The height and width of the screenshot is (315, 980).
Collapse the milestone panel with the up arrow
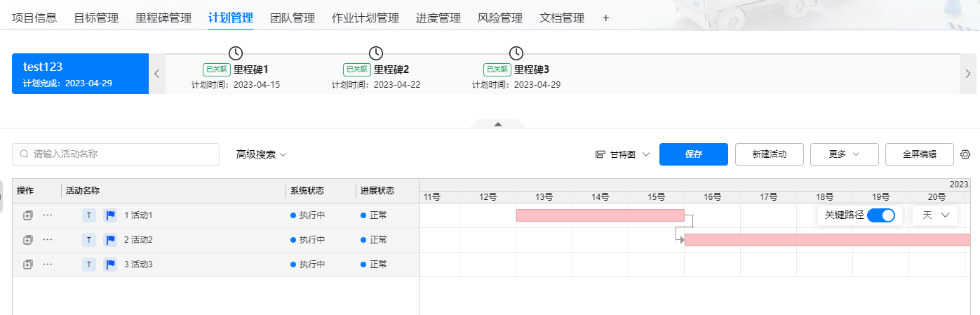pyautogui.click(x=498, y=124)
